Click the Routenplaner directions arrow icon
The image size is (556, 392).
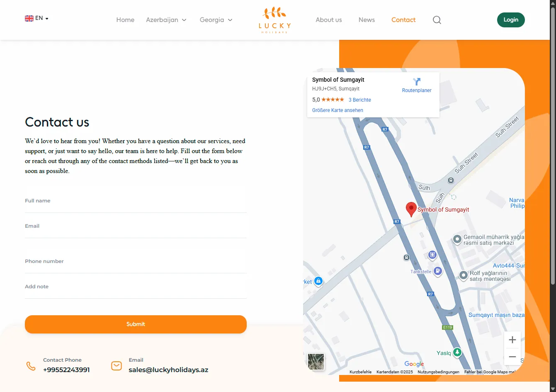pyautogui.click(x=417, y=82)
